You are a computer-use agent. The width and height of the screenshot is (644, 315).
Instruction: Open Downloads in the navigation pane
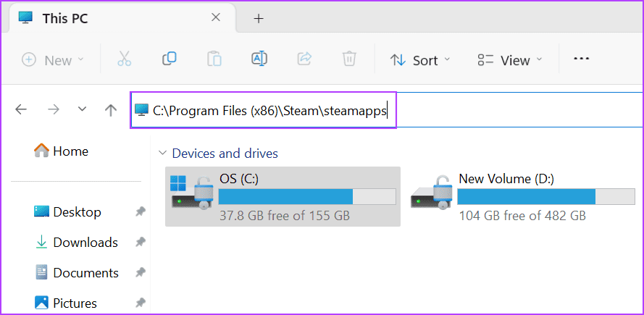[76, 243]
